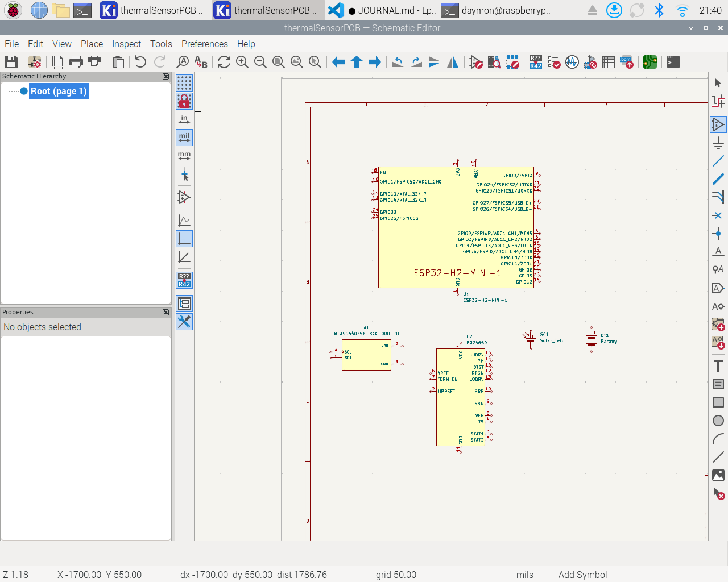Generate Bill of Materials
The width and height of the screenshot is (728, 582).
pos(627,62)
